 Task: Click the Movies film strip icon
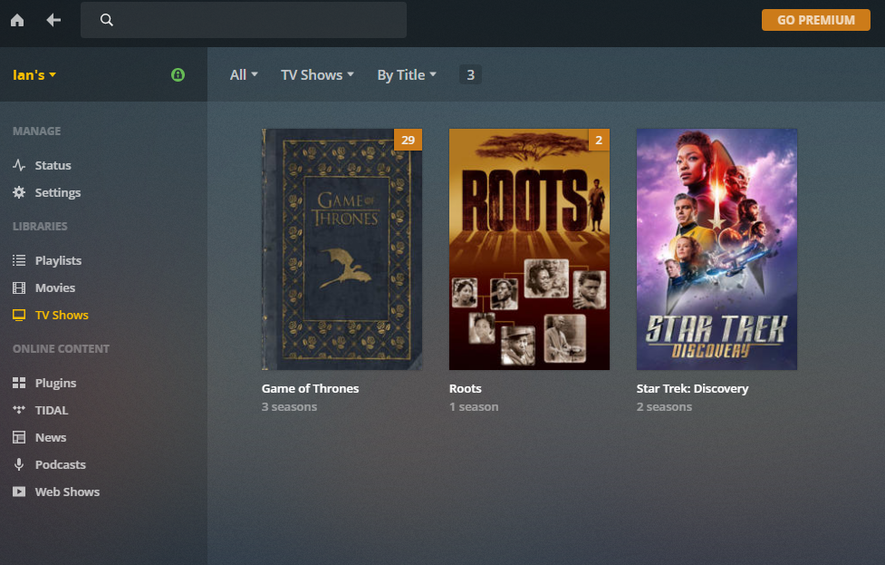coord(19,288)
